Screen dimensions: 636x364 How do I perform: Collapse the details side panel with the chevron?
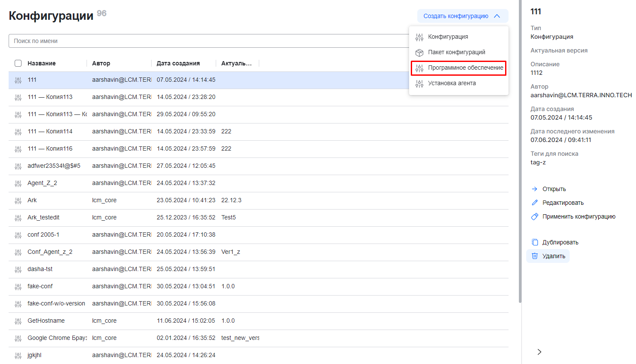coord(539,352)
